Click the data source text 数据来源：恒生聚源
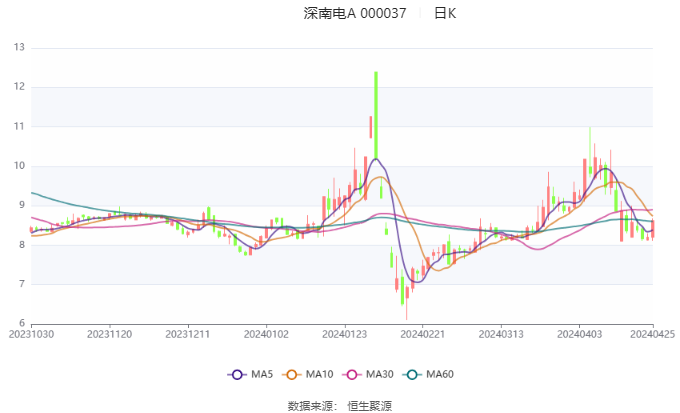Viewport: 680px width, 413px height. tap(340, 406)
